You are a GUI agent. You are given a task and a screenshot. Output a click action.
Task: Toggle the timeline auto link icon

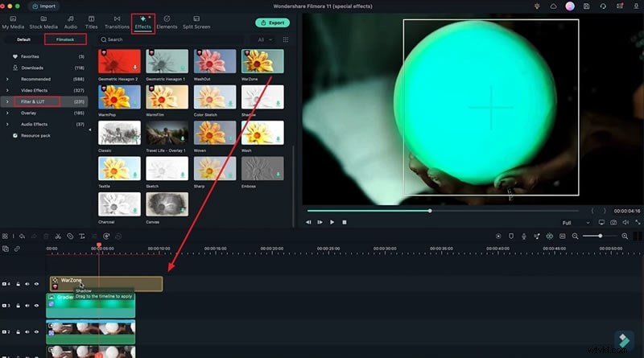[x=17, y=249]
